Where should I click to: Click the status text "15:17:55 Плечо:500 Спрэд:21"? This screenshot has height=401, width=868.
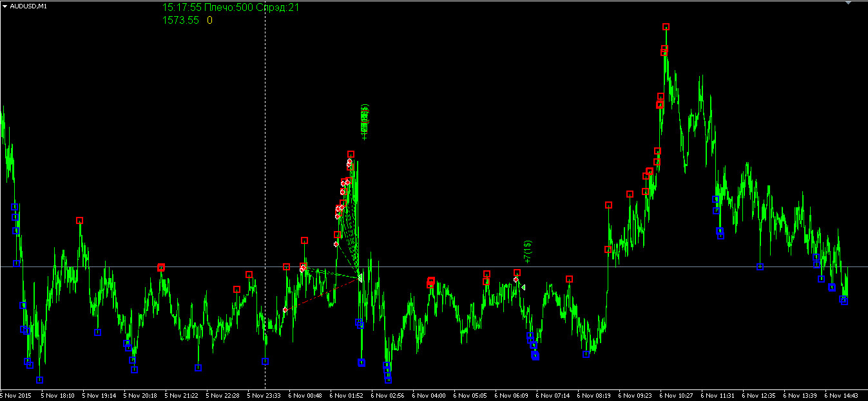(x=230, y=8)
